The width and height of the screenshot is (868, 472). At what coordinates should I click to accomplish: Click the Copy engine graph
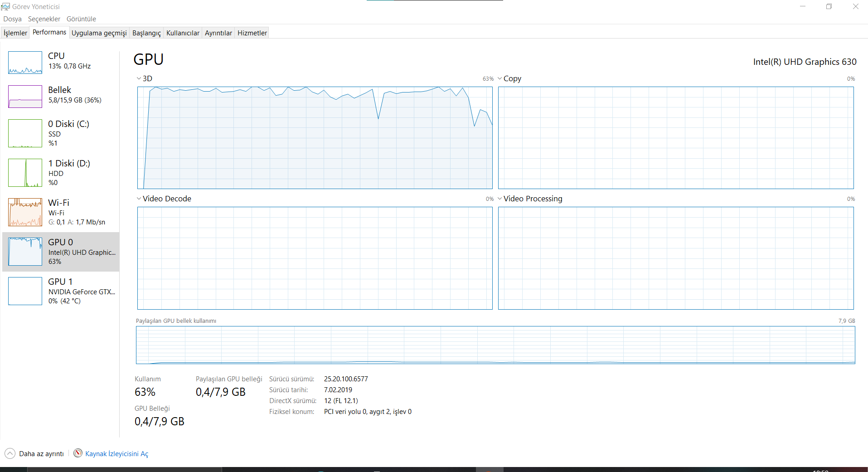[676, 138]
